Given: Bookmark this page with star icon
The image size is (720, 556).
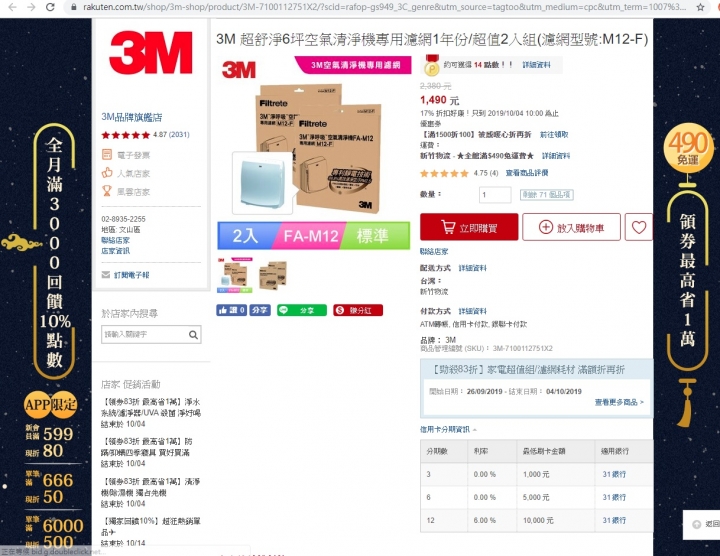Looking at the screenshot, I should tap(700, 7).
